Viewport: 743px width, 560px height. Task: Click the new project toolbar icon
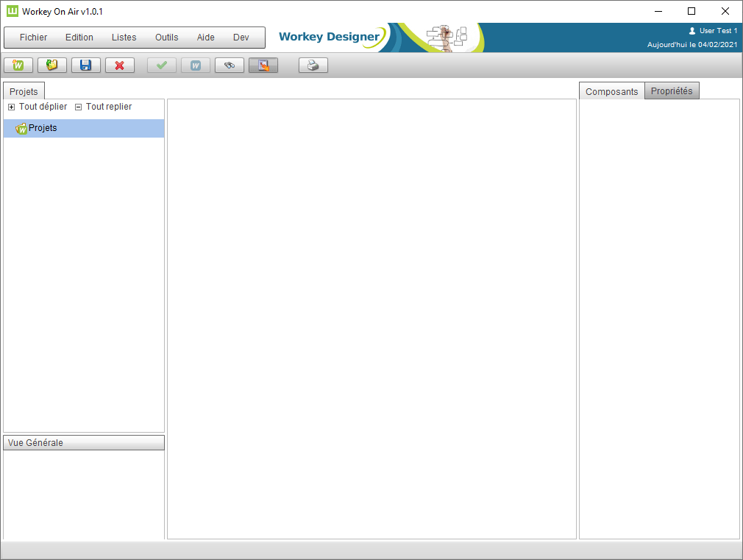pyautogui.click(x=18, y=65)
